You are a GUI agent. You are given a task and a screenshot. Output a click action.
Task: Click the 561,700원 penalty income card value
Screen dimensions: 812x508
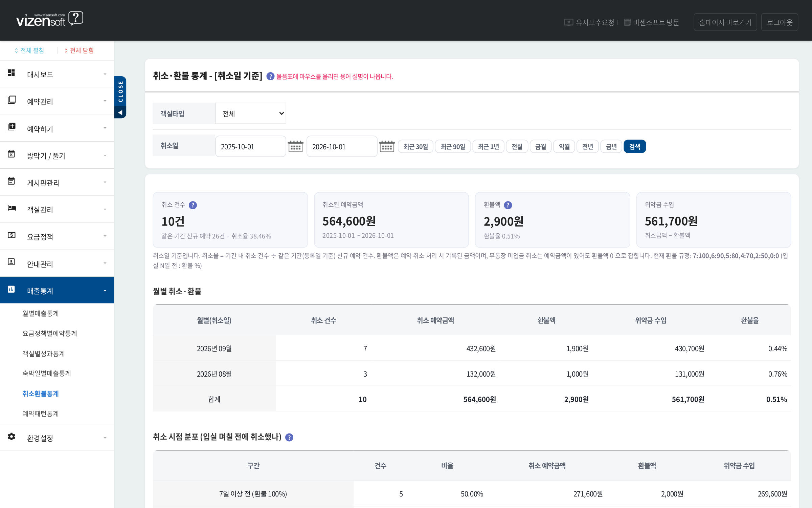coord(671,221)
